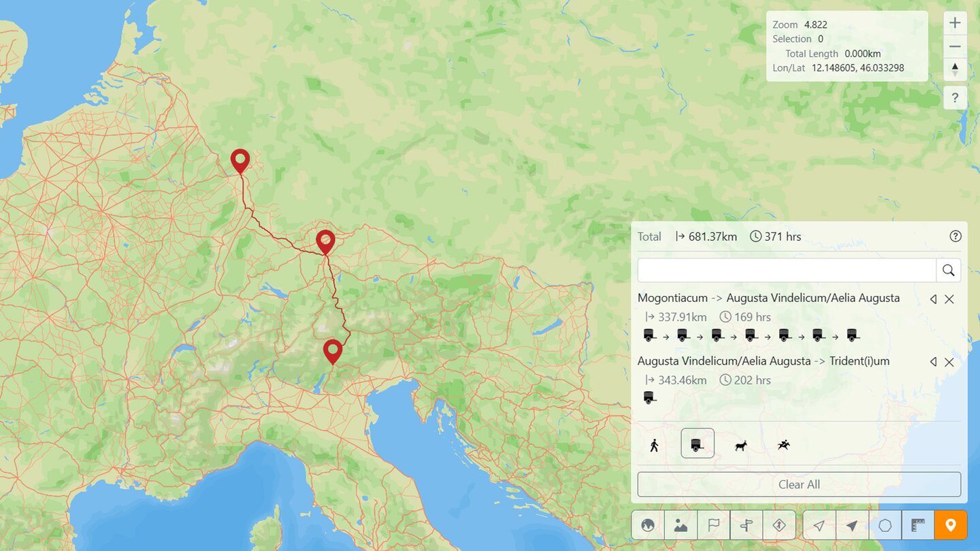Click the landscape image layer icon
980x551 pixels.
pos(681,525)
